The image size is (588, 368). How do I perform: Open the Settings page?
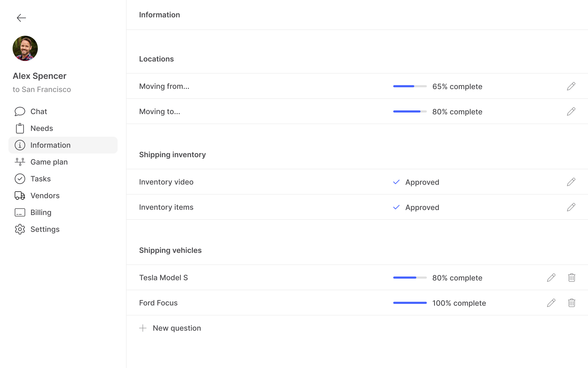pos(45,229)
